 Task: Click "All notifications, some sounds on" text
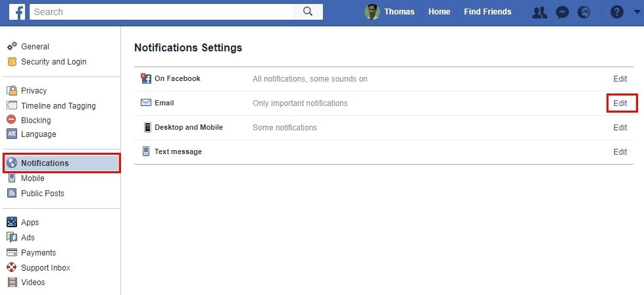point(310,79)
